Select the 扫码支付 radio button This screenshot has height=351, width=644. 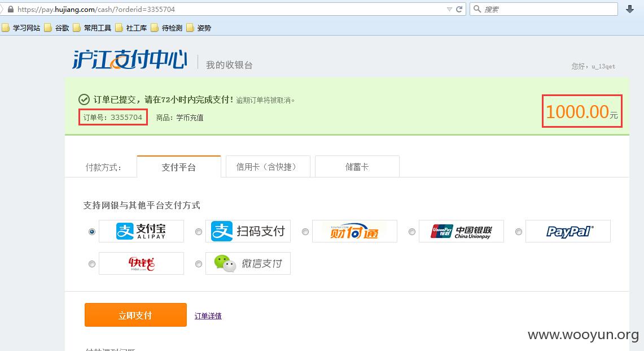pyautogui.click(x=199, y=232)
